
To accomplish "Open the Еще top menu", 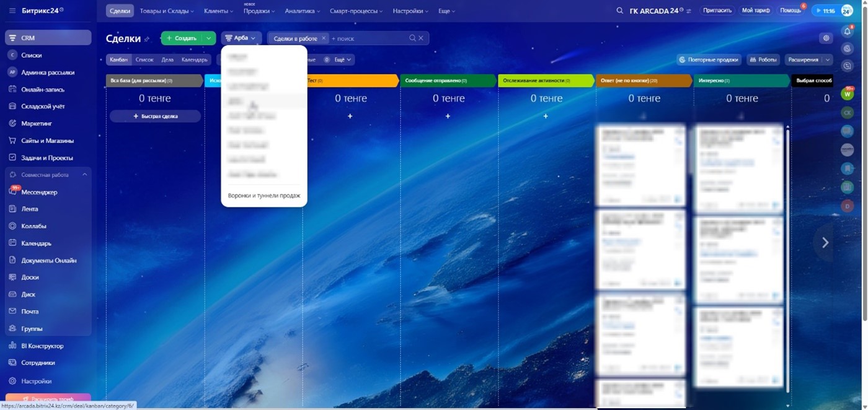I will coord(446,11).
